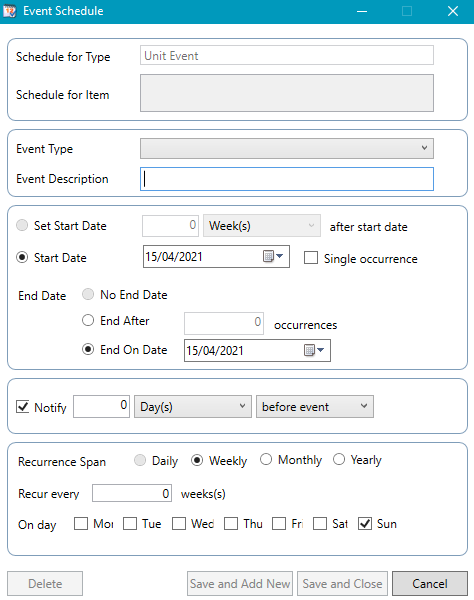
Task: Click the Recur every weeks input box
Action: (x=132, y=493)
